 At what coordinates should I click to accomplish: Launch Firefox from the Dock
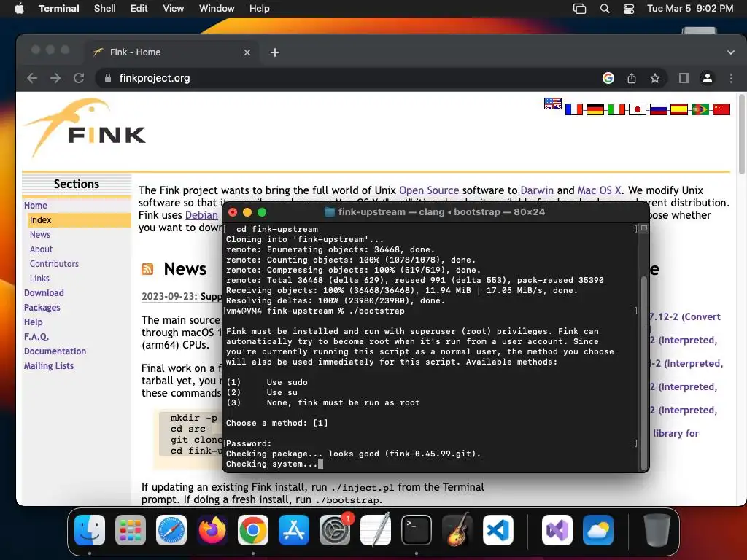[x=212, y=530]
